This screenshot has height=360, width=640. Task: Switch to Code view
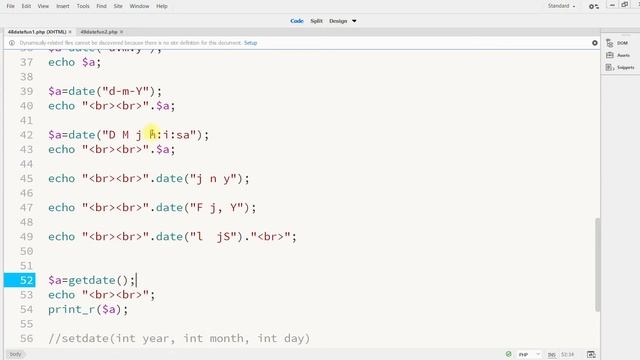coord(297,21)
